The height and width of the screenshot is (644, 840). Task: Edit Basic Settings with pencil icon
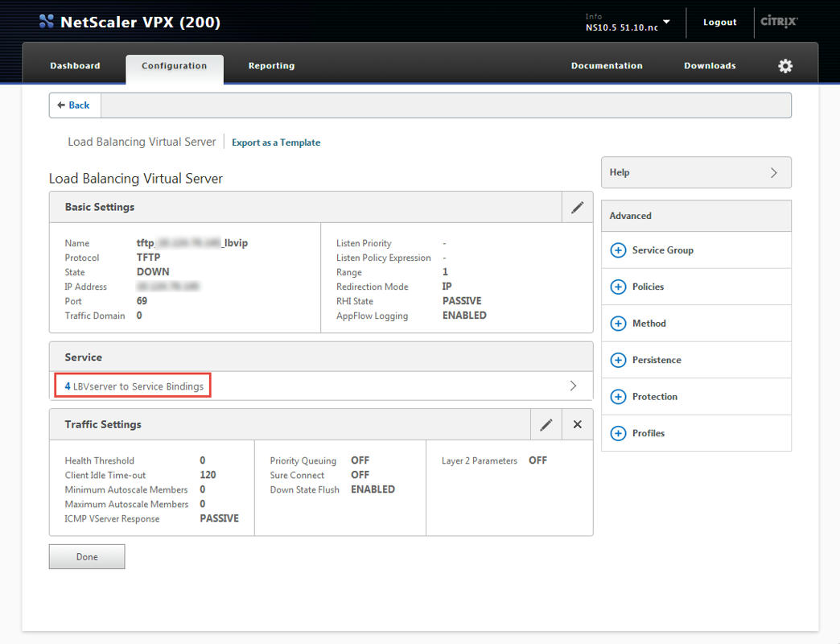click(x=577, y=208)
